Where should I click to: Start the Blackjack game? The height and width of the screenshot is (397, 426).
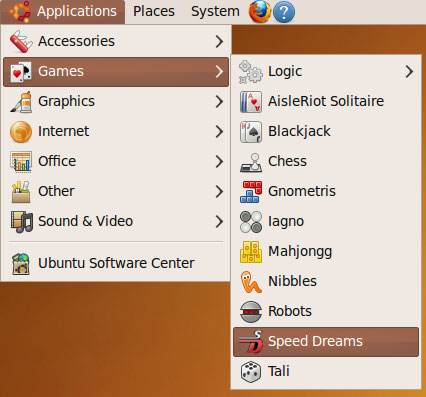point(326,131)
